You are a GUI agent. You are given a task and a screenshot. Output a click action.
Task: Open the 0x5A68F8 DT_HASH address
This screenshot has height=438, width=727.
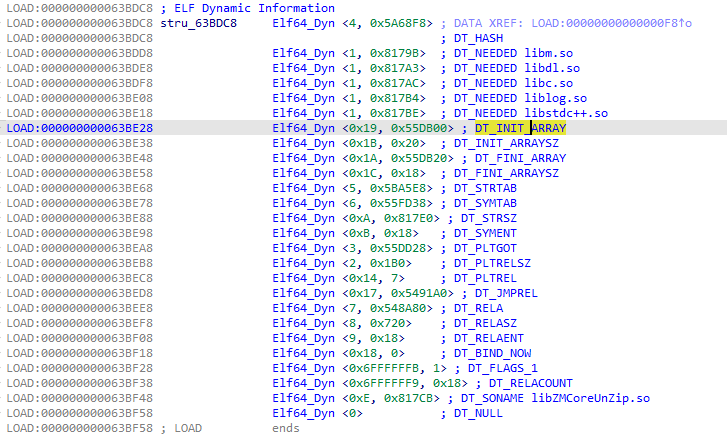click(x=398, y=23)
